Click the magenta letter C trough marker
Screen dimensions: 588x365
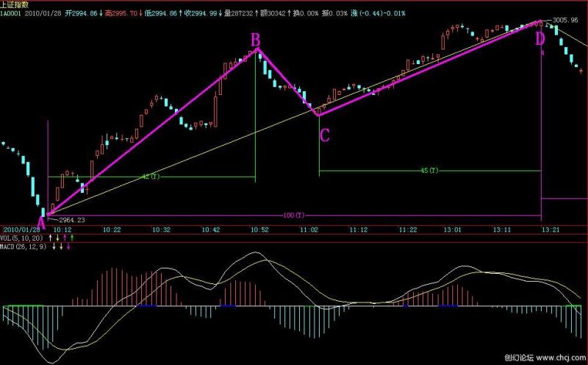tap(324, 135)
